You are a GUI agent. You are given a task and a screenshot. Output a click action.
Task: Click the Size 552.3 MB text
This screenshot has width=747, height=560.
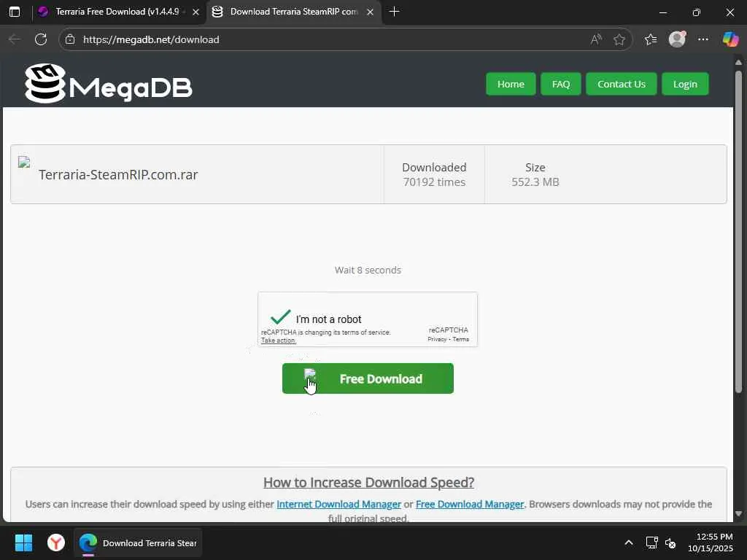535,175
